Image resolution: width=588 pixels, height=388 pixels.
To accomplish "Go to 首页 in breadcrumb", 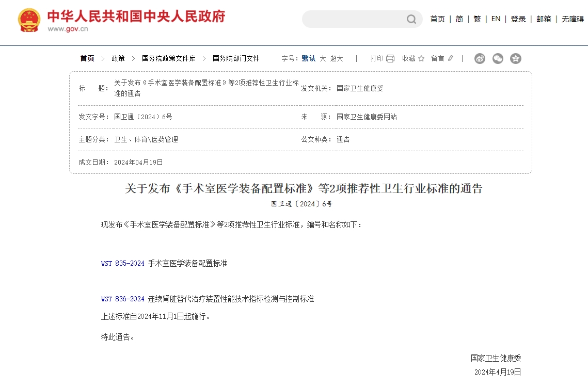I will click(x=87, y=58).
